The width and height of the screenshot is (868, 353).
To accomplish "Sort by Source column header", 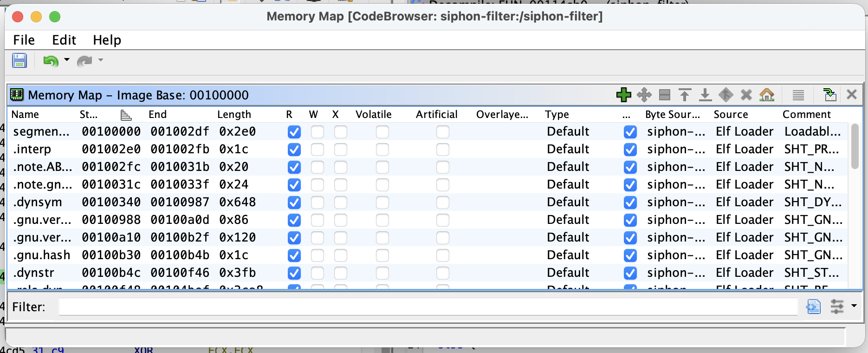I will (x=731, y=115).
